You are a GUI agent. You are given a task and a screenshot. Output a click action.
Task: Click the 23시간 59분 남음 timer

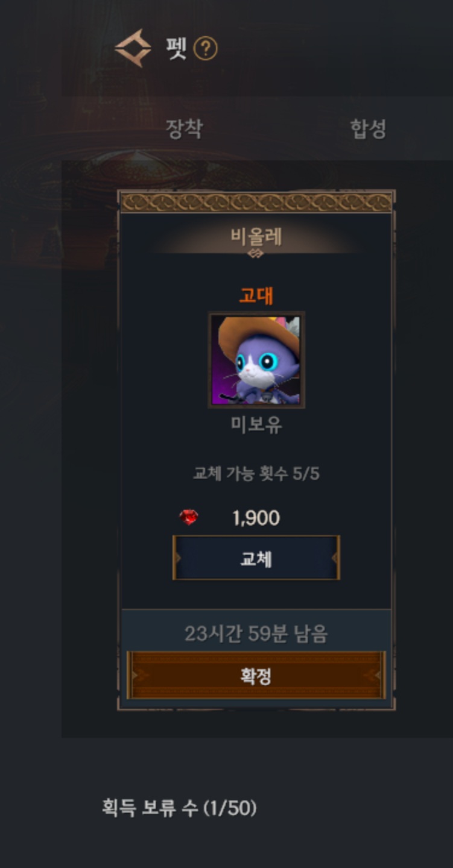pyautogui.click(x=256, y=634)
